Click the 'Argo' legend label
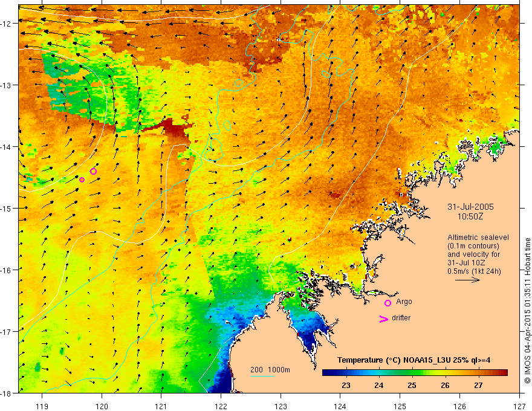The height and width of the screenshot is (411, 532). pos(404,302)
